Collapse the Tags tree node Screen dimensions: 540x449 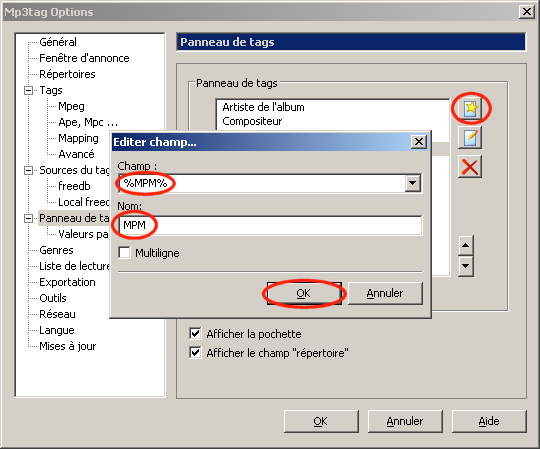point(29,90)
